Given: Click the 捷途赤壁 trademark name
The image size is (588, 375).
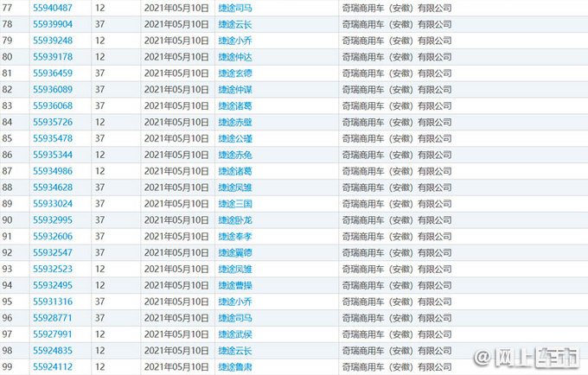Looking at the screenshot, I should tap(234, 122).
